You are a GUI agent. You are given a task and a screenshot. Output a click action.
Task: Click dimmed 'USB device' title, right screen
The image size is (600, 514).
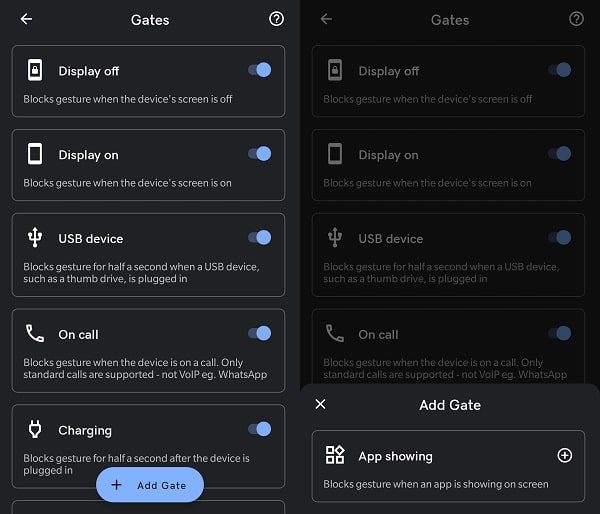(x=391, y=239)
